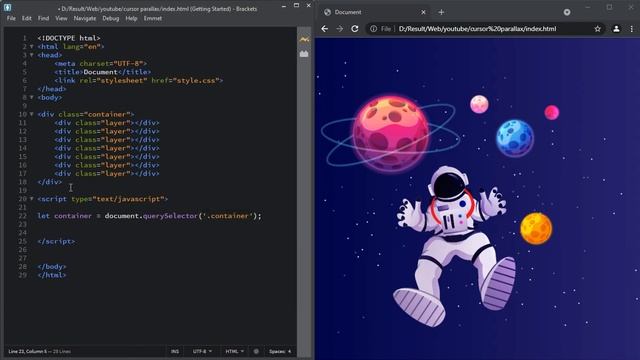Click the Live Preview lightning icon in Brackets
The height and width of the screenshot is (360, 640).
tap(304, 40)
